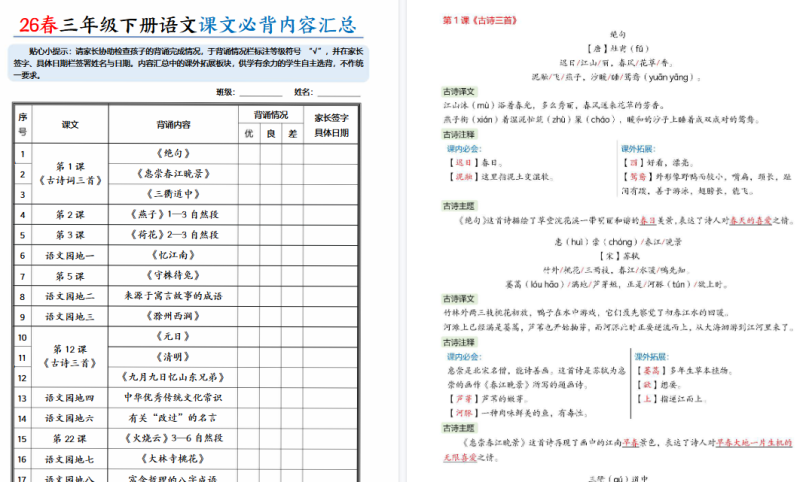Click the 优 column header
The height and width of the screenshot is (482, 800).
pos(249,134)
